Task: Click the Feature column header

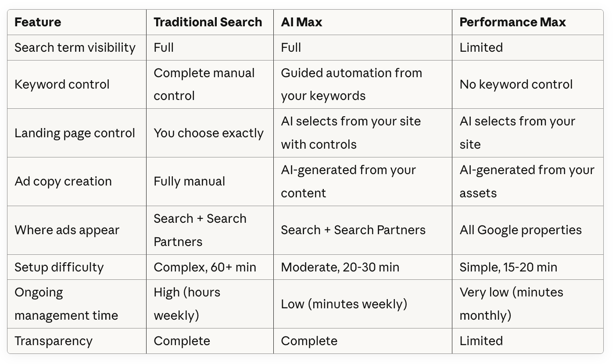Action: 38,22
